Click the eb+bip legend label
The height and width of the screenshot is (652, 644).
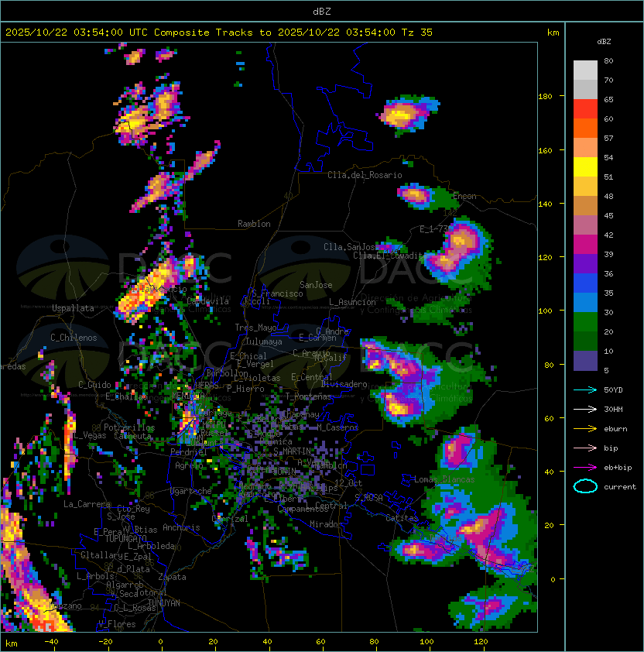618,468
